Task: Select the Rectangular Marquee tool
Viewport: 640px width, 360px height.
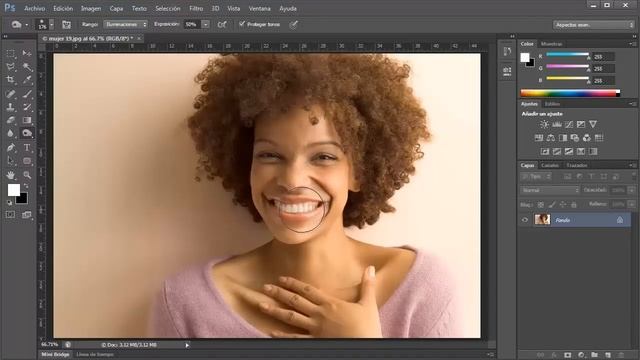Action: coord(11,53)
